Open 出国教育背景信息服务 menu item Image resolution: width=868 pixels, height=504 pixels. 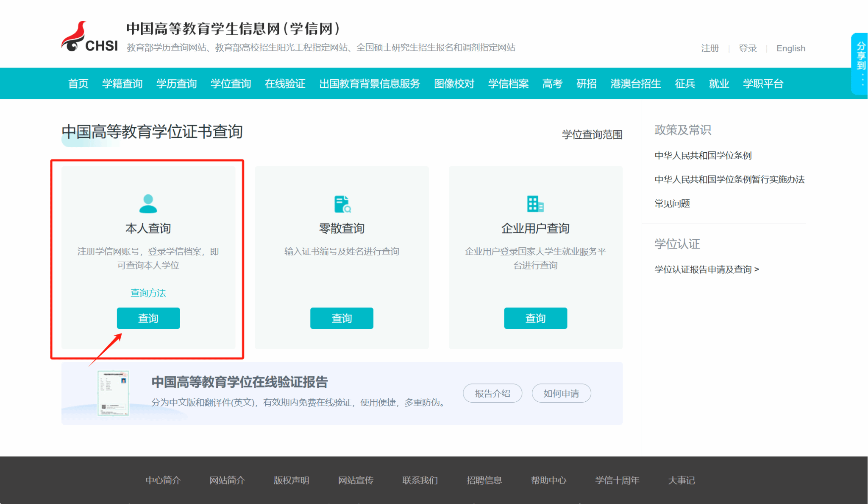pos(370,84)
